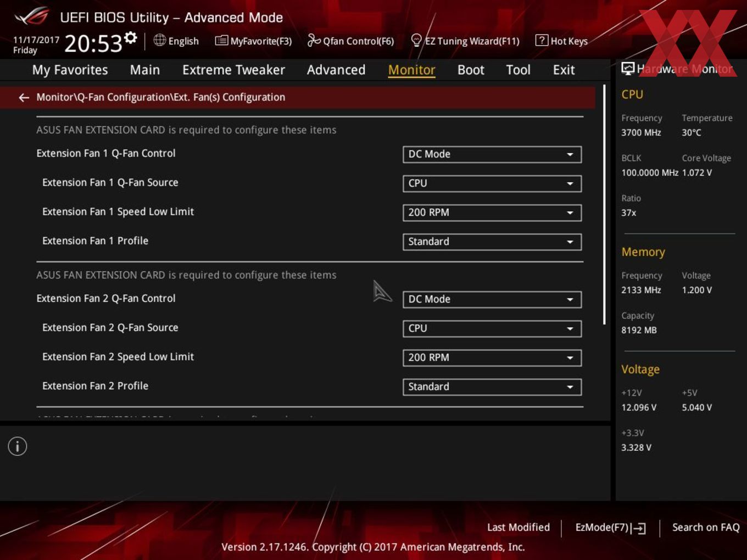The image size is (747, 560).
Task: Select Extension Fan 2 Q-Fan Source label
Action: click(x=110, y=327)
